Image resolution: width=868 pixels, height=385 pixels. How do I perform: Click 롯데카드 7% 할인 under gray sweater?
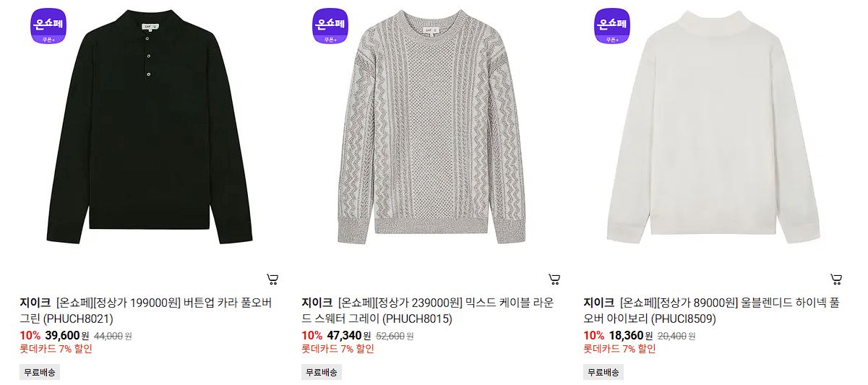(x=338, y=349)
